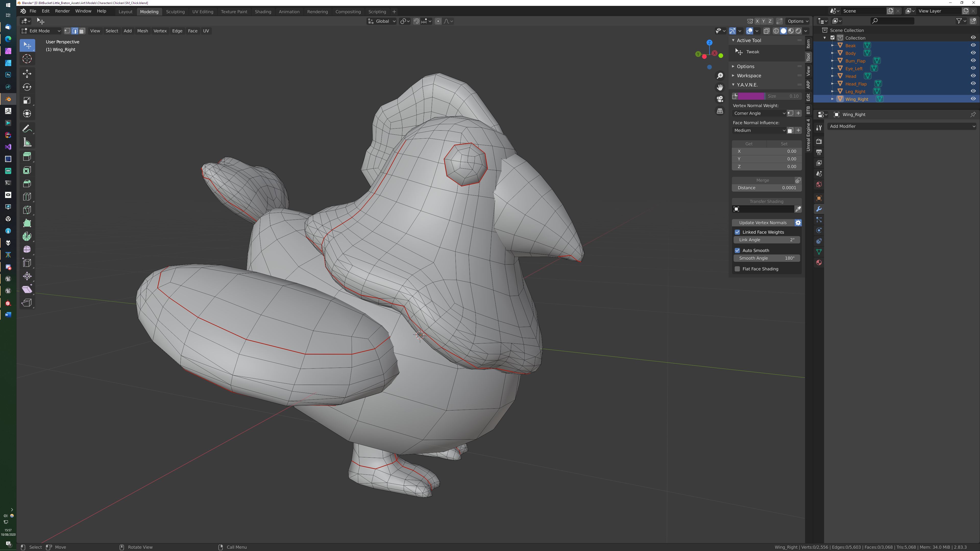Enable Flat Face Shading checkbox
Image resolution: width=980 pixels, height=551 pixels.
pyautogui.click(x=737, y=269)
